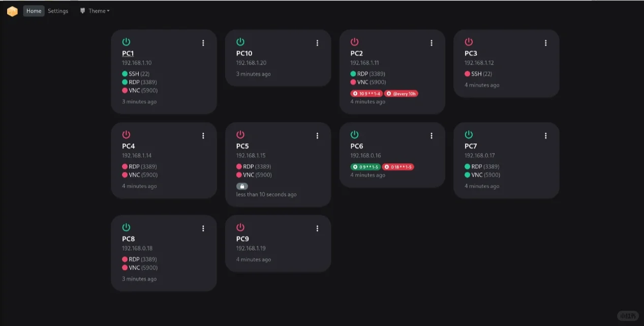Power on PC5 using its red icon
644x326 pixels.
[240, 135]
